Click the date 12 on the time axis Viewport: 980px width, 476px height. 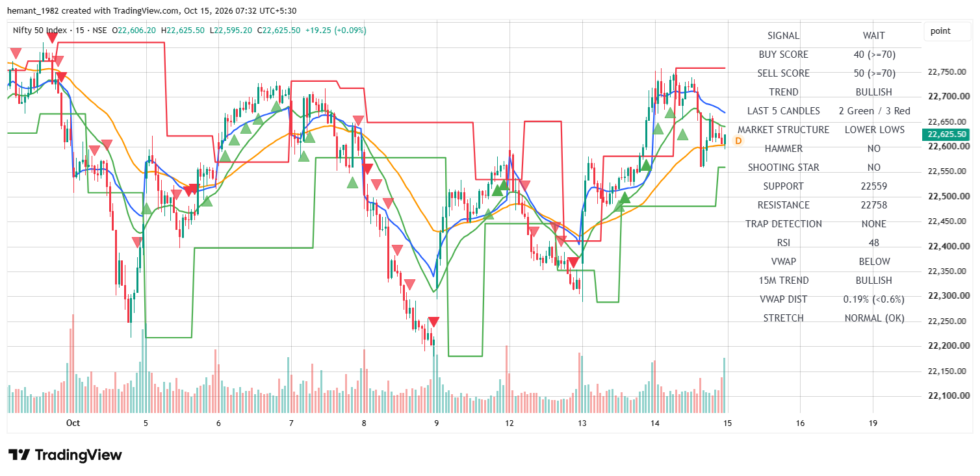(509, 423)
